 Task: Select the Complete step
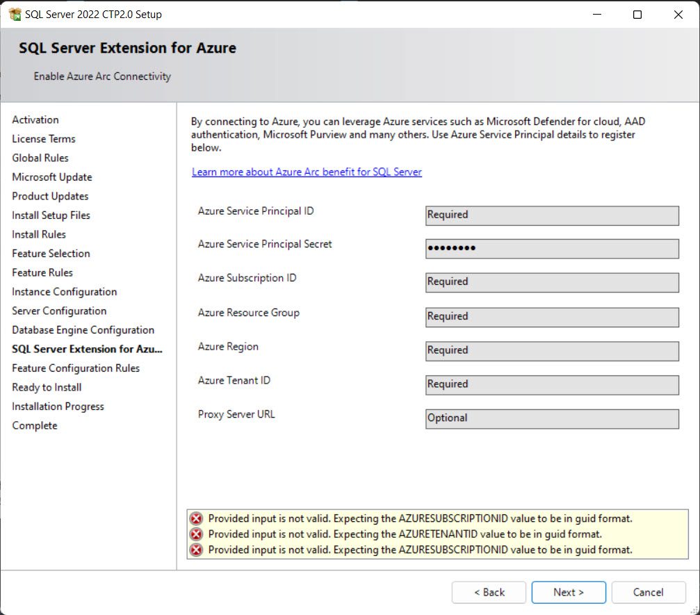click(x=35, y=426)
